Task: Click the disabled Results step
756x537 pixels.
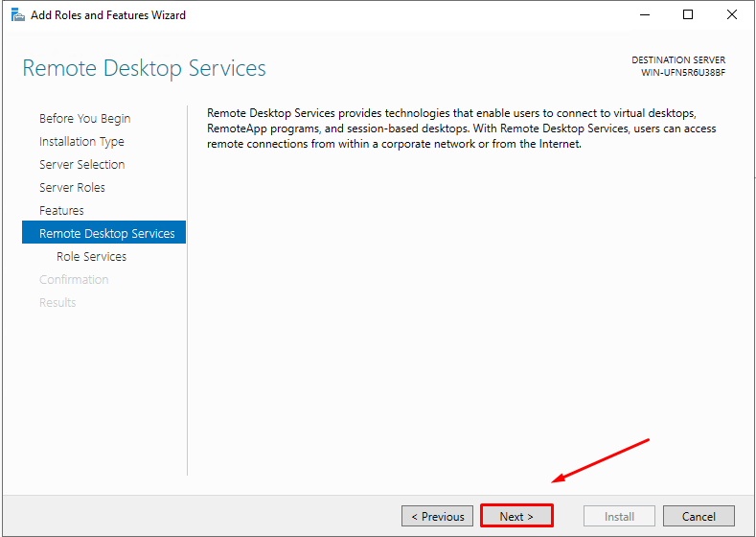Action: (57, 303)
